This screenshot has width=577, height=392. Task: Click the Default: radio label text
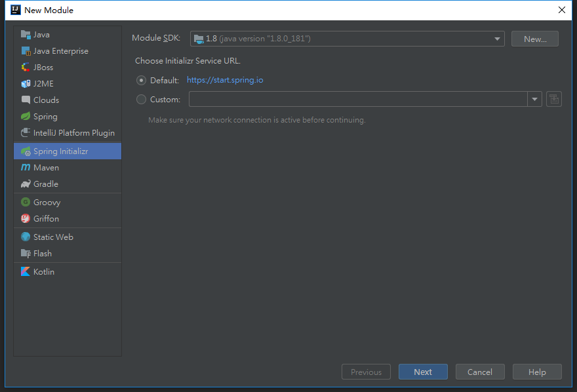tap(165, 80)
